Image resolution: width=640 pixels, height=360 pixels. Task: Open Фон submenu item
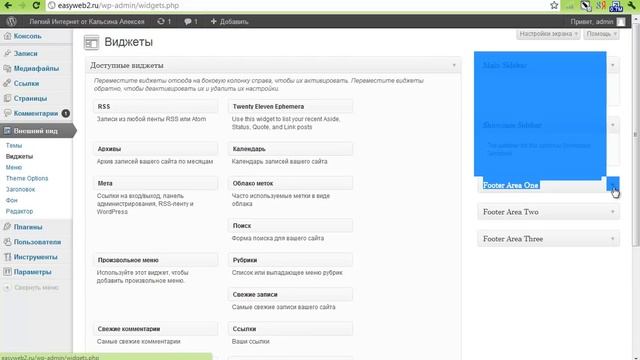click(x=11, y=200)
